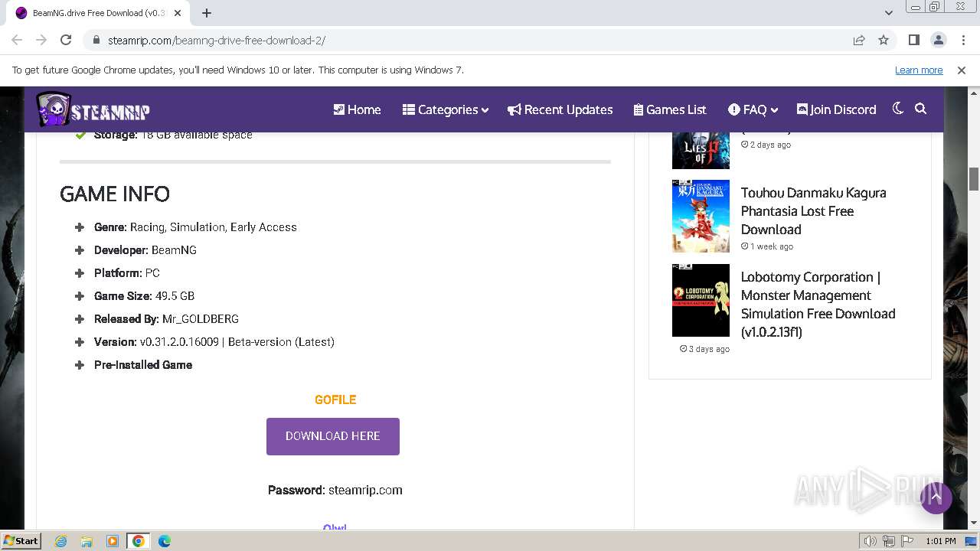Viewport: 980px width, 551px height.
Task: Dismiss the Chrome update notification
Action: 962,70
